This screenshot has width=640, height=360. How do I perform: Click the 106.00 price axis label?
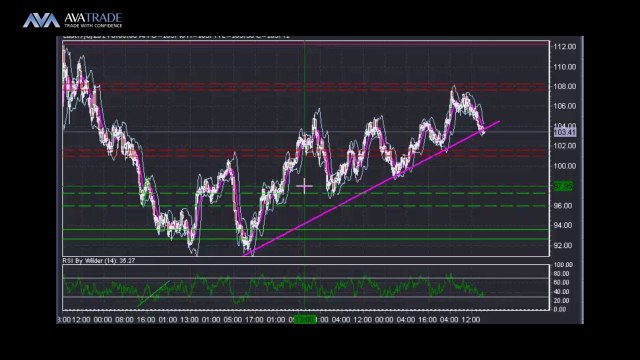[564, 106]
